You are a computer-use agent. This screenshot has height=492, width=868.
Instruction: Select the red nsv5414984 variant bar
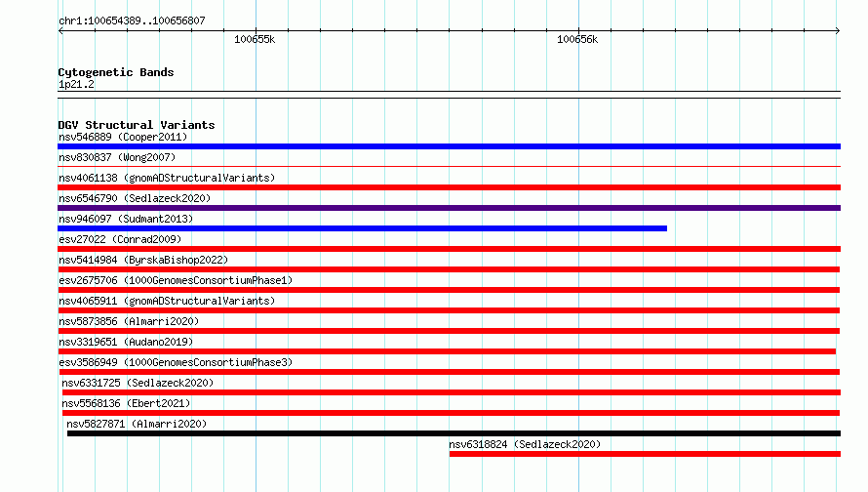click(x=449, y=269)
